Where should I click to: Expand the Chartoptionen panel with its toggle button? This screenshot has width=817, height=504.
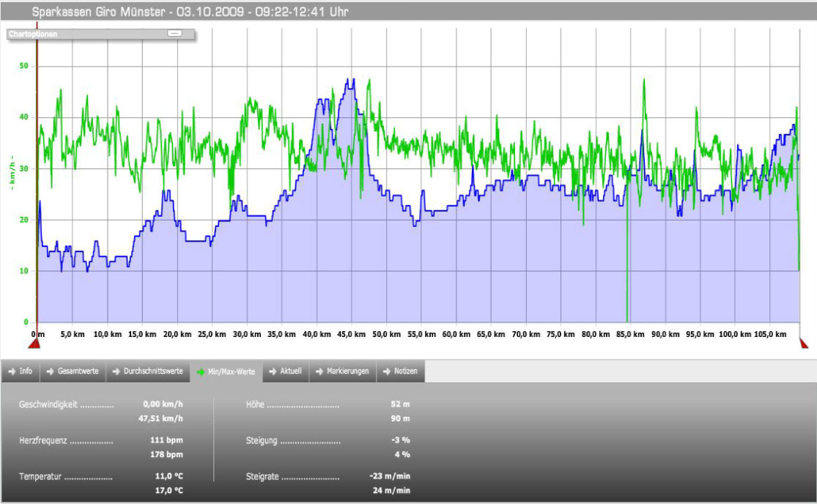174,33
